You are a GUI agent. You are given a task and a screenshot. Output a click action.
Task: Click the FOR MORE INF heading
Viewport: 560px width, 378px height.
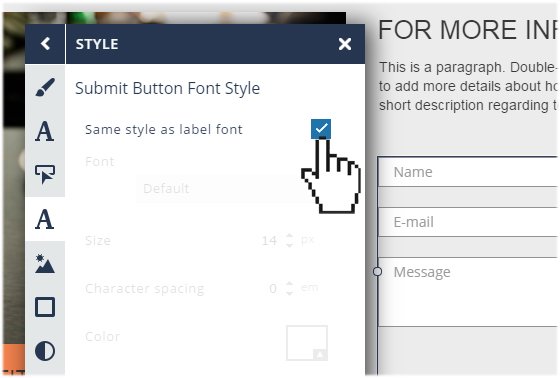[468, 30]
